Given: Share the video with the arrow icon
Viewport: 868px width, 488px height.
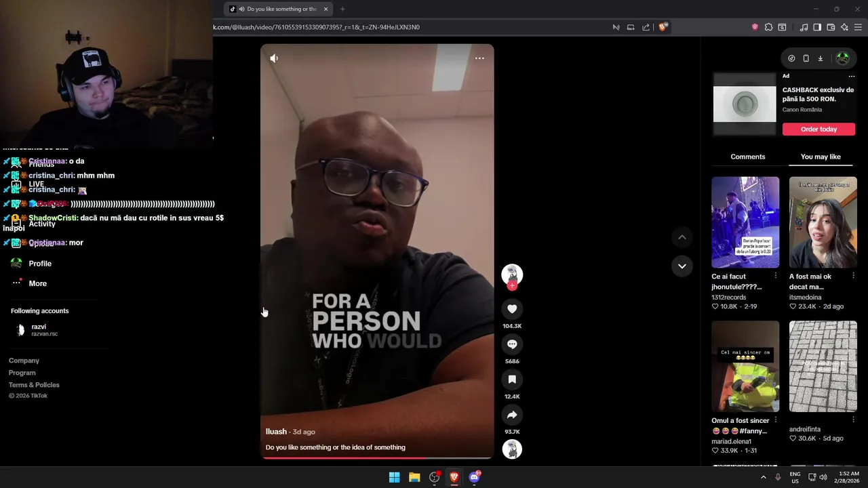Looking at the screenshot, I should point(512,415).
